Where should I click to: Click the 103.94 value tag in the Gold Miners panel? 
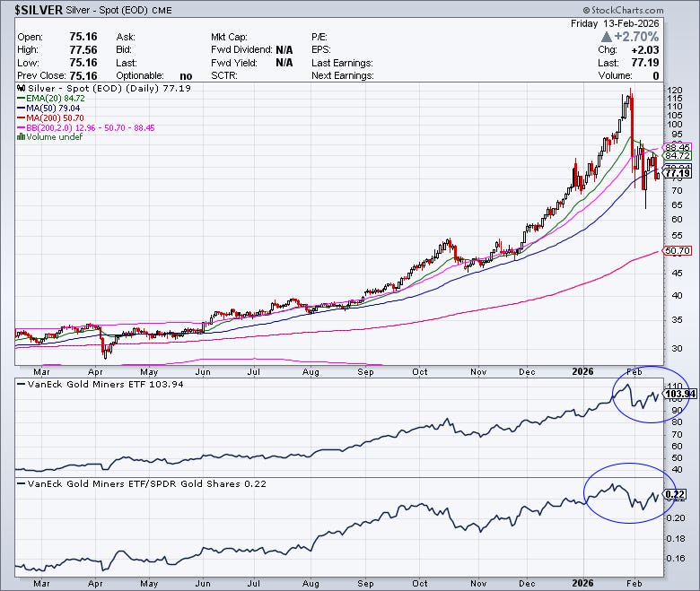pos(680,394)
